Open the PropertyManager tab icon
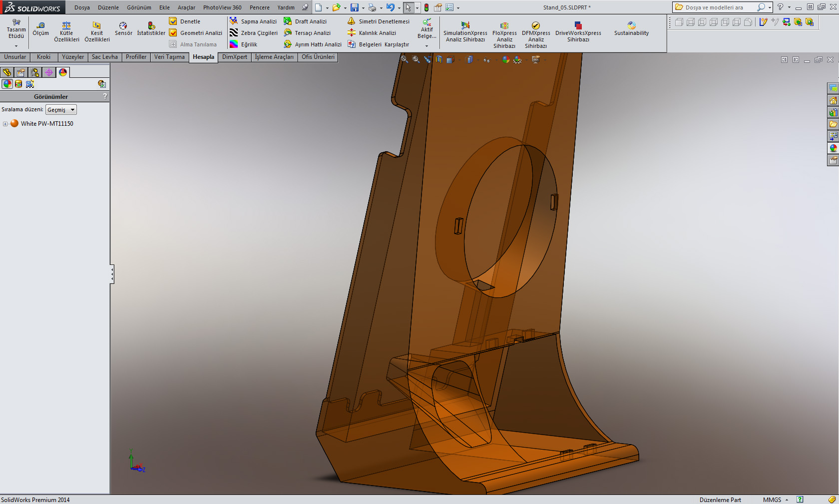Viewport: 839px width, 504px height. [21, 72]
